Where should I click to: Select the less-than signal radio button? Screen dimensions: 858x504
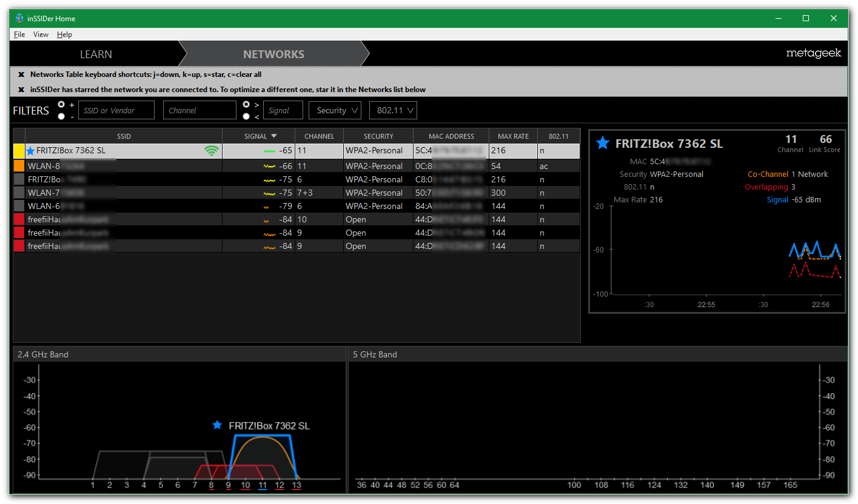[246, 116]
